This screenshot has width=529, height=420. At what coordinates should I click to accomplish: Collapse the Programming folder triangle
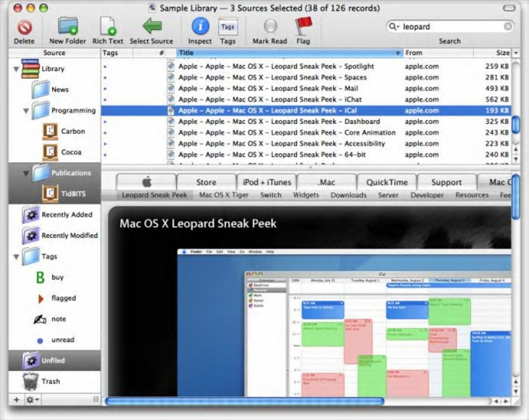click(x=25, y=110)
